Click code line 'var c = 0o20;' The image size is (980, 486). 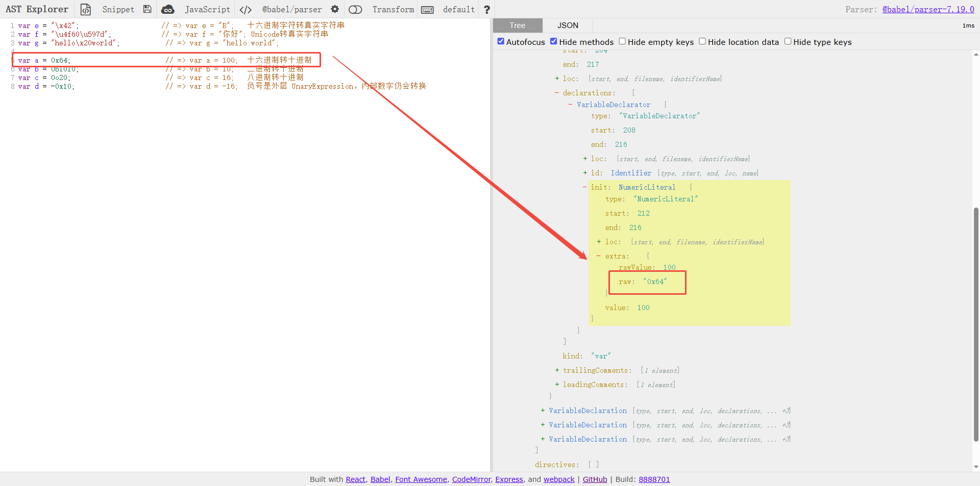pyautogui.click(x=44, y=78)
